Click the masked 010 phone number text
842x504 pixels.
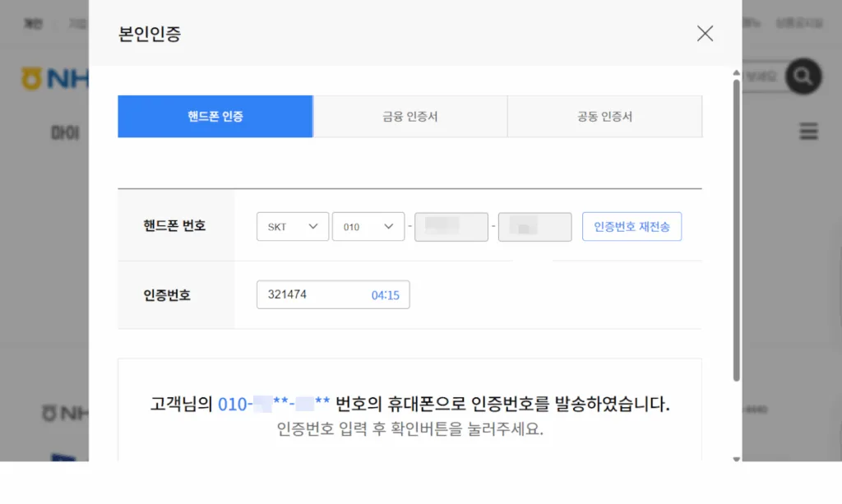pyautogui.click(x=274, y=404)
